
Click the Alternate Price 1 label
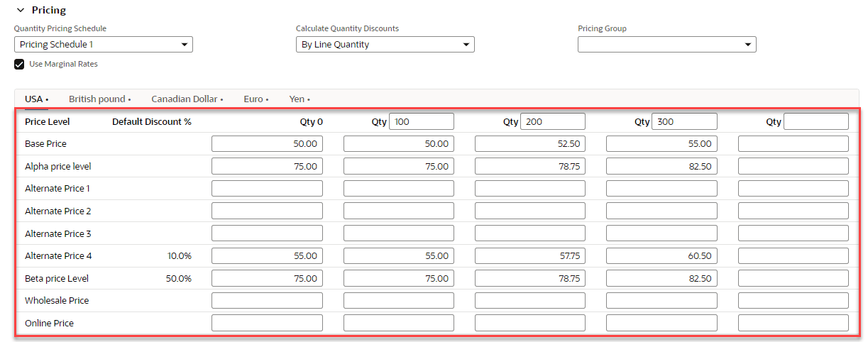[58, 189]
